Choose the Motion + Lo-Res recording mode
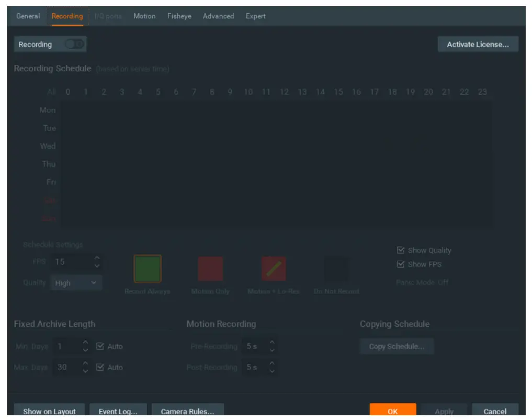This screenshot has height=420, width=532. (274, 268)
